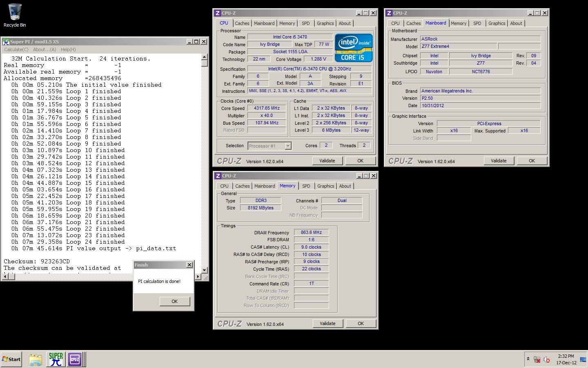Click the Socket 1155 LGA package field
588x368 pixels.
tap(290, 52)
